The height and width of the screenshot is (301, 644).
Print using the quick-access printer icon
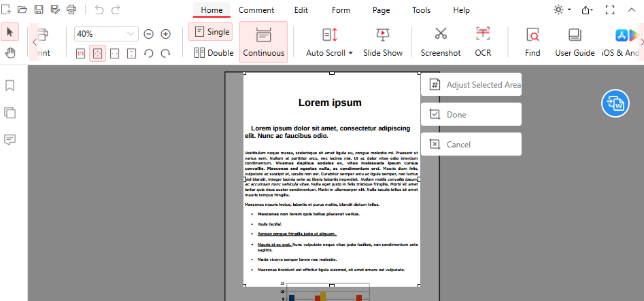coord(71,10)
